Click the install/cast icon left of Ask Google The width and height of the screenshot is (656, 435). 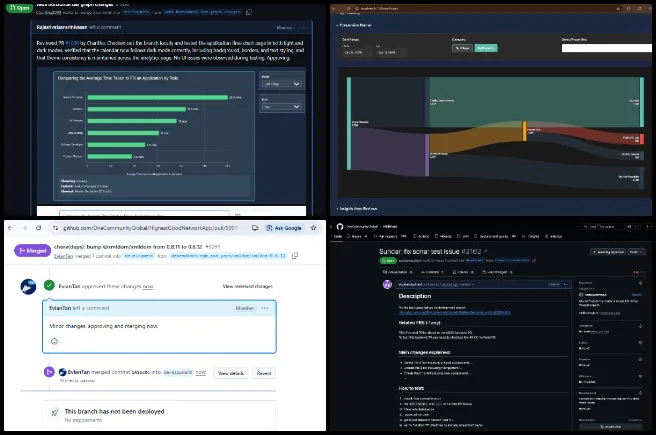pyautogui.click(x=255, y=228)
